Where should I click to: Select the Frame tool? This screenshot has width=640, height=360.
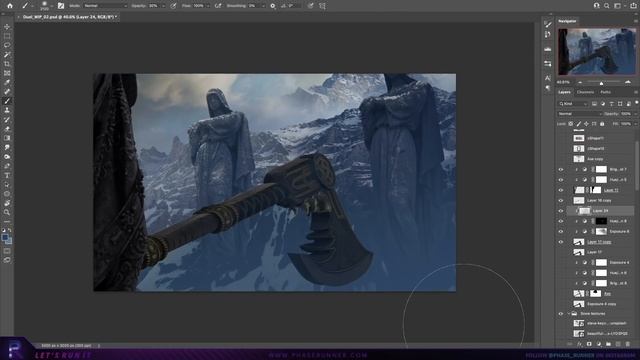[7, 73]
